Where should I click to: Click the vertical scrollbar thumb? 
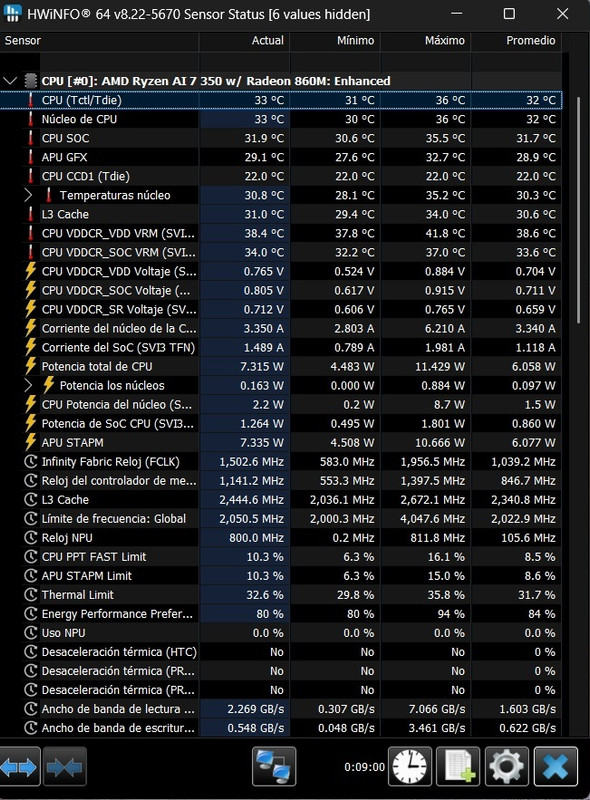[578, 210]
